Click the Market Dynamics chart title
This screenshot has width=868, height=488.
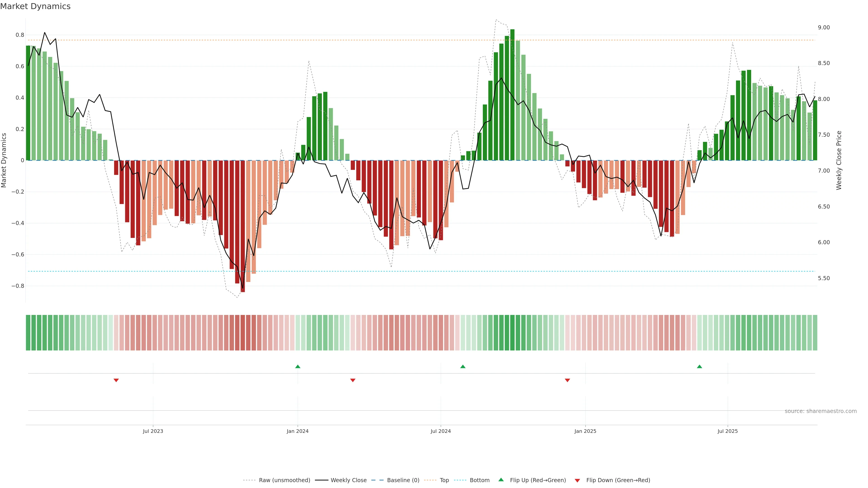pos(35,6)
